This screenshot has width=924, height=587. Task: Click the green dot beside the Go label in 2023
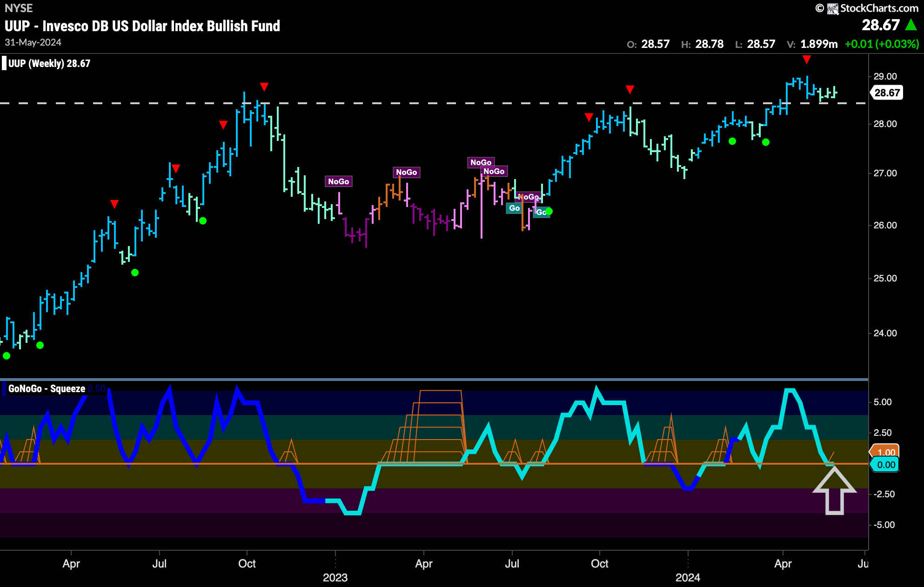pos(549,212)
